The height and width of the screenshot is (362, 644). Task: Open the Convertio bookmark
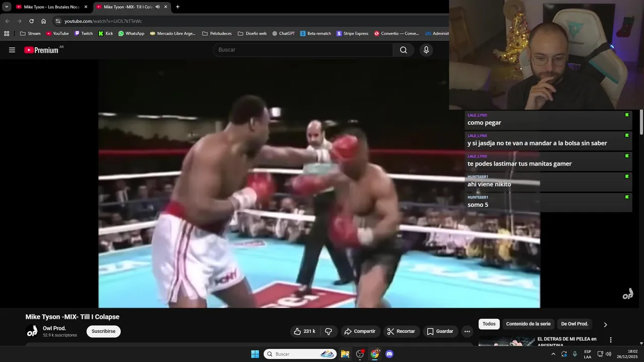[x=396, y=34]
